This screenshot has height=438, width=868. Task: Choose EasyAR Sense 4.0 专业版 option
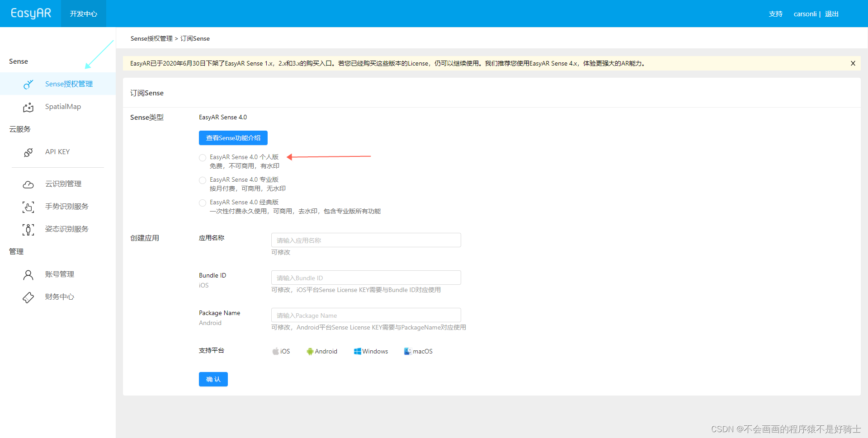202,180
